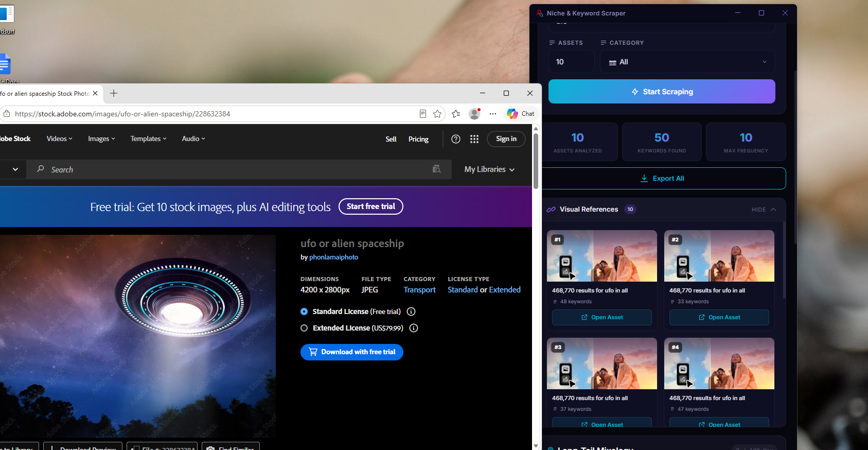Viewport: 868px width, 450px height.
Task: Open the Category All dropdown in scraper
Action: pyautogui.click(x=687, y=62)
